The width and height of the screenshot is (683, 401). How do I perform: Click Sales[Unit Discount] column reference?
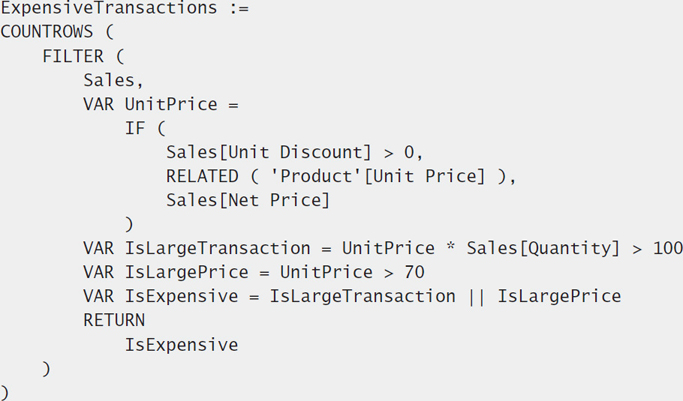[x=269, y=152]
